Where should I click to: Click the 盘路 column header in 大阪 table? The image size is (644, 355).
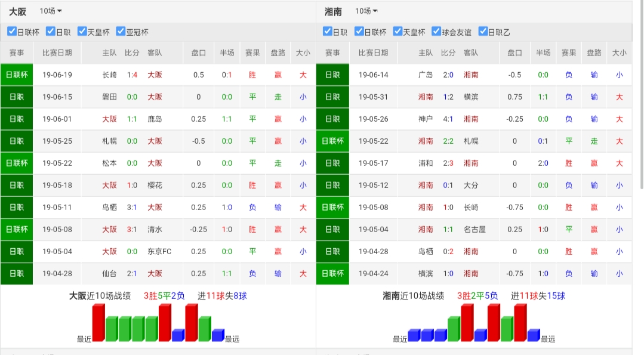coord(278,53)
